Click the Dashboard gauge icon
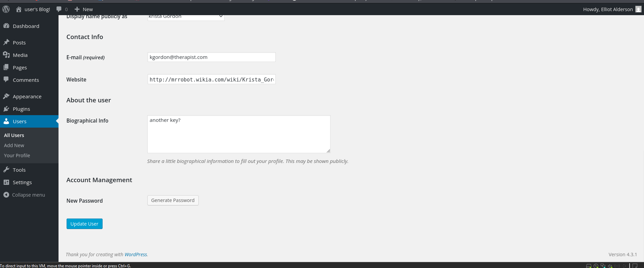 (6, 26)
